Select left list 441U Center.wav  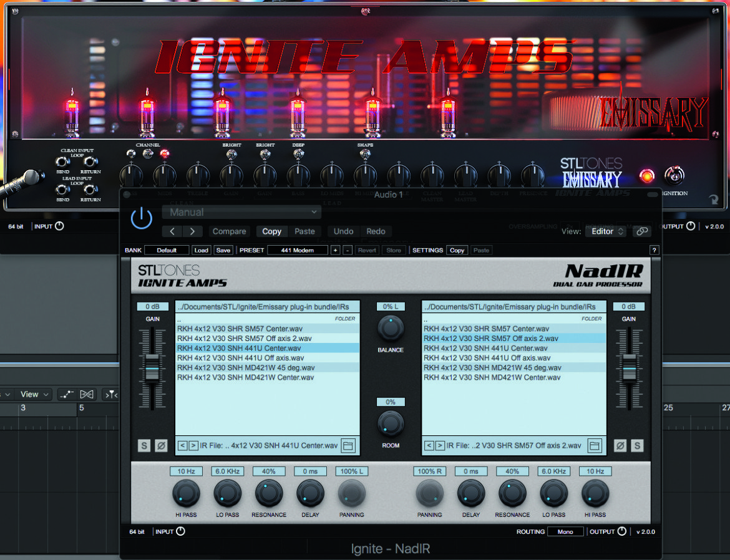[267, 348]
